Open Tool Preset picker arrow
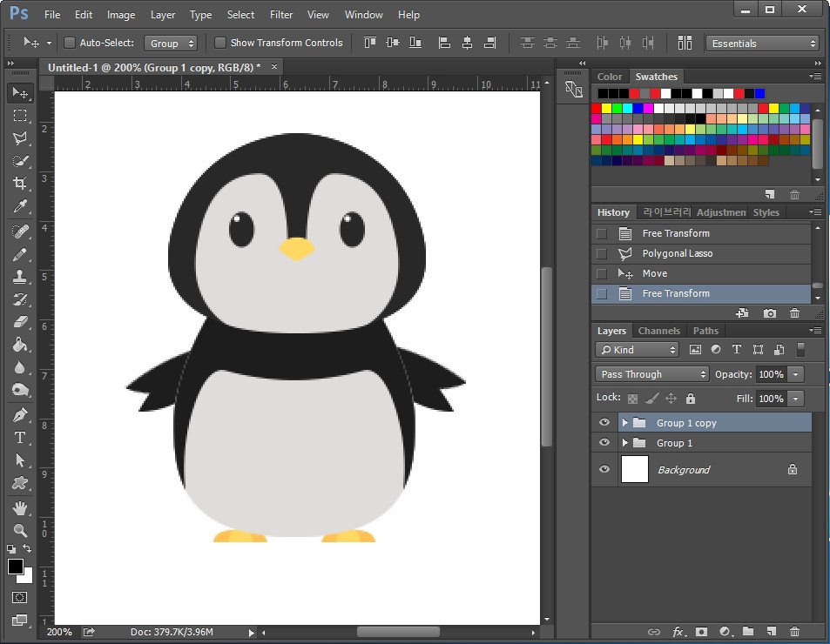This screenshot has width=830, height=644. [49, 43]
